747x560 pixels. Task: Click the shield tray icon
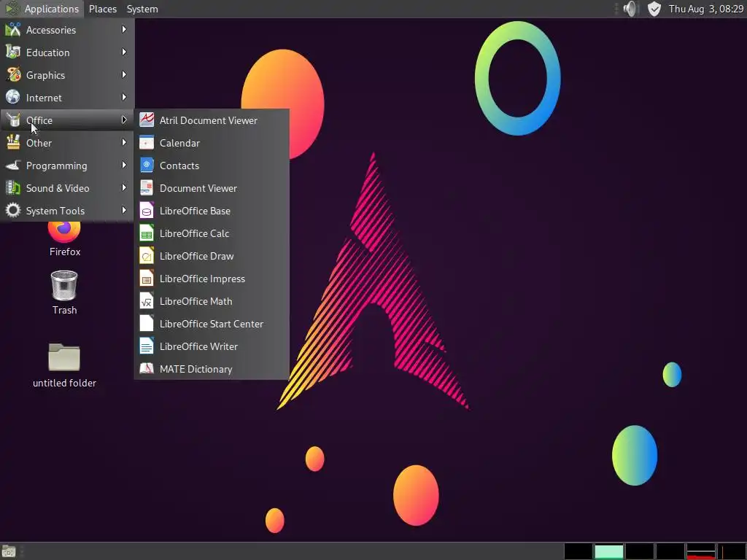654,9
